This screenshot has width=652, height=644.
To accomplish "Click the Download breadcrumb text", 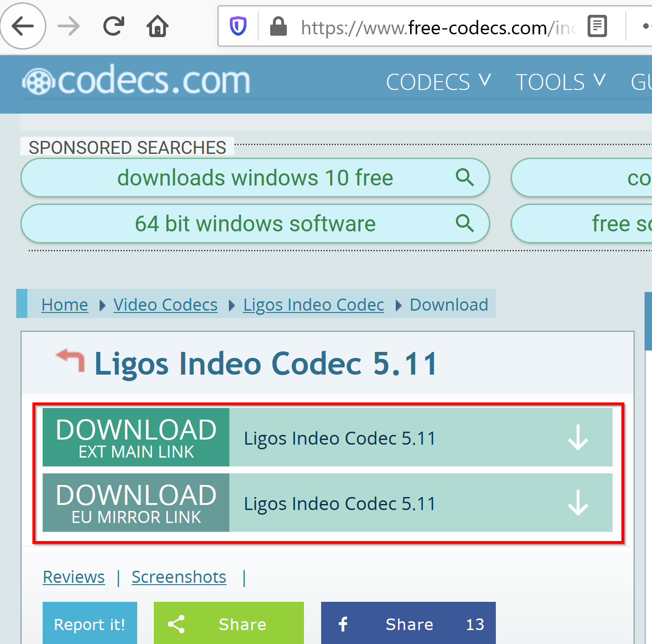I will (449, 305).
